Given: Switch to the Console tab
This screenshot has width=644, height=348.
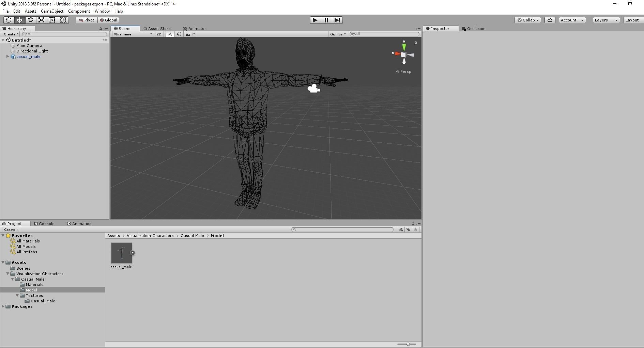Looking at the screenshot, I should coord(44,223).
